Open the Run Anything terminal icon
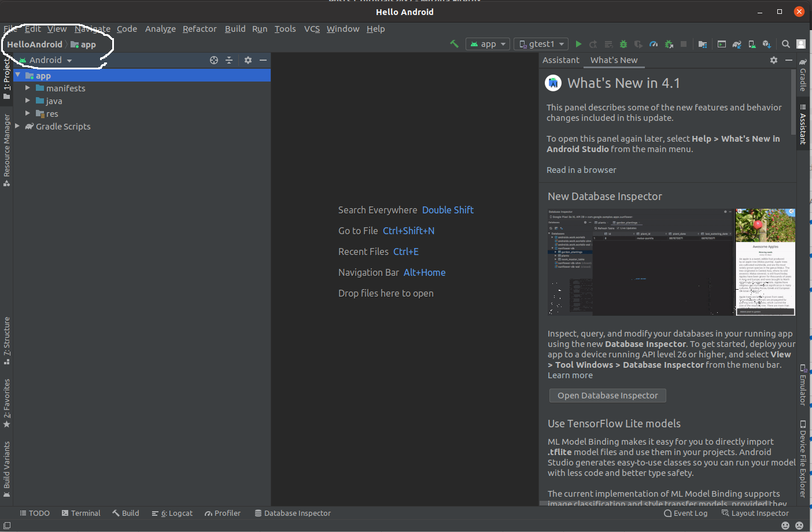The image size is (812, 532). click(722, 44)
